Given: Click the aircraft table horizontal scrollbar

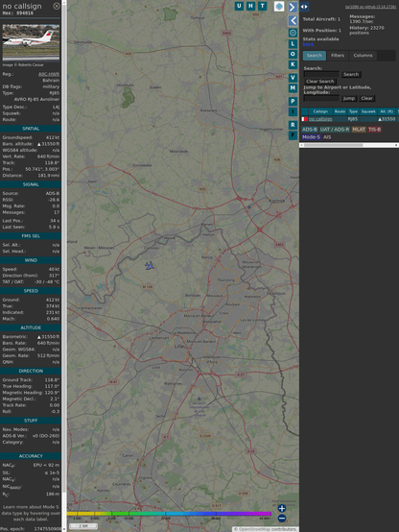Looking at the screenshot, I should pos(333,145).
